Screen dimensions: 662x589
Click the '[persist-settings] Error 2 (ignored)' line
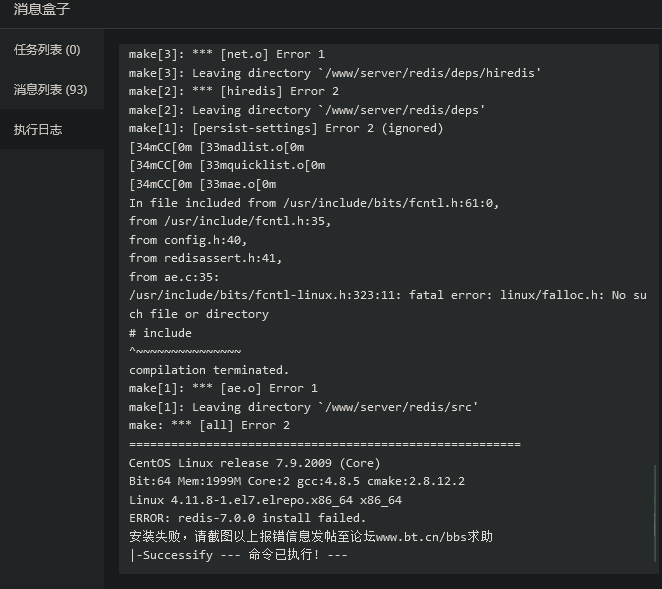click(x=286, y=128)
